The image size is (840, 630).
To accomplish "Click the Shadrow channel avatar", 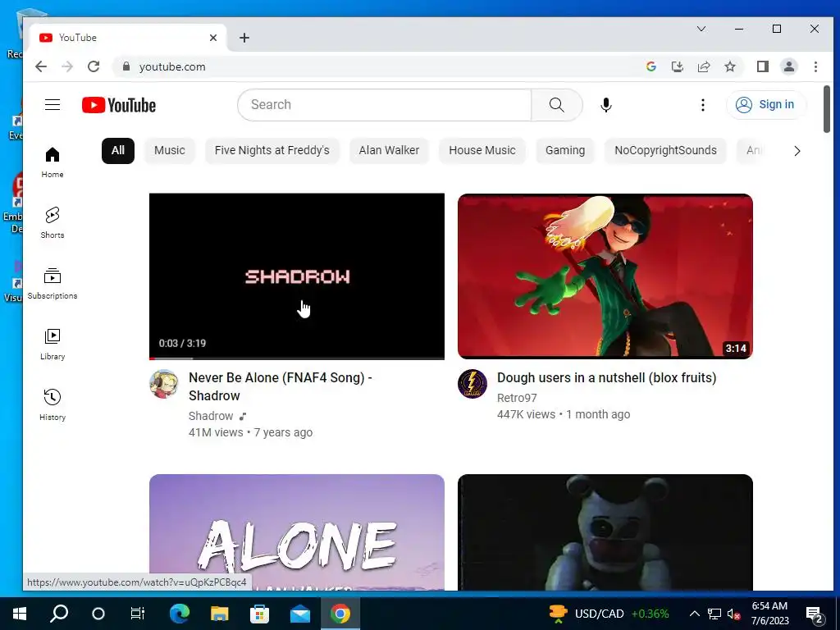I will [164, 384].
